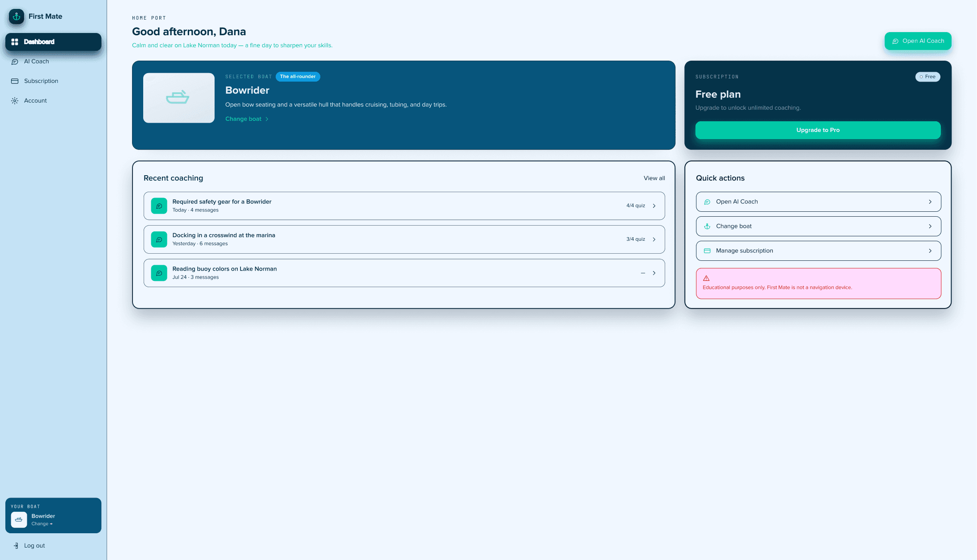Open the Subscription sidebar item
This screenshot has height=560, width=977.
(x=54, y=81)
